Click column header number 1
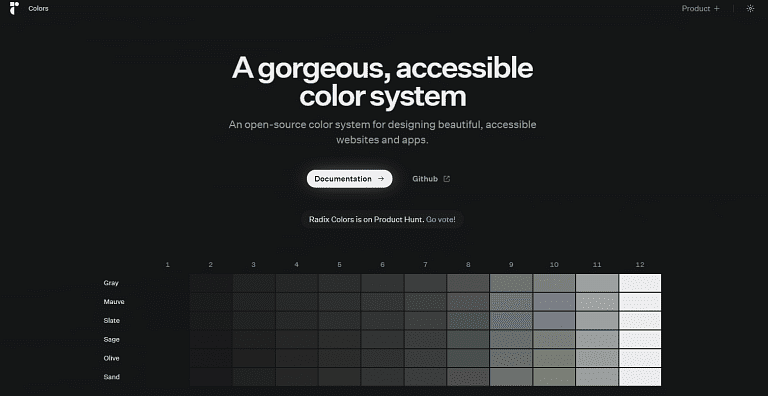This screenshot has width=768, height=396. coord(168,265)
